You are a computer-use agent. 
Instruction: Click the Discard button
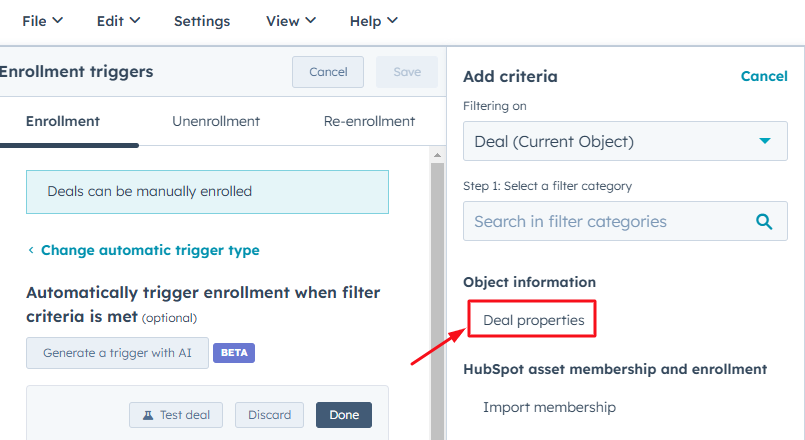[x=270, y=415]
